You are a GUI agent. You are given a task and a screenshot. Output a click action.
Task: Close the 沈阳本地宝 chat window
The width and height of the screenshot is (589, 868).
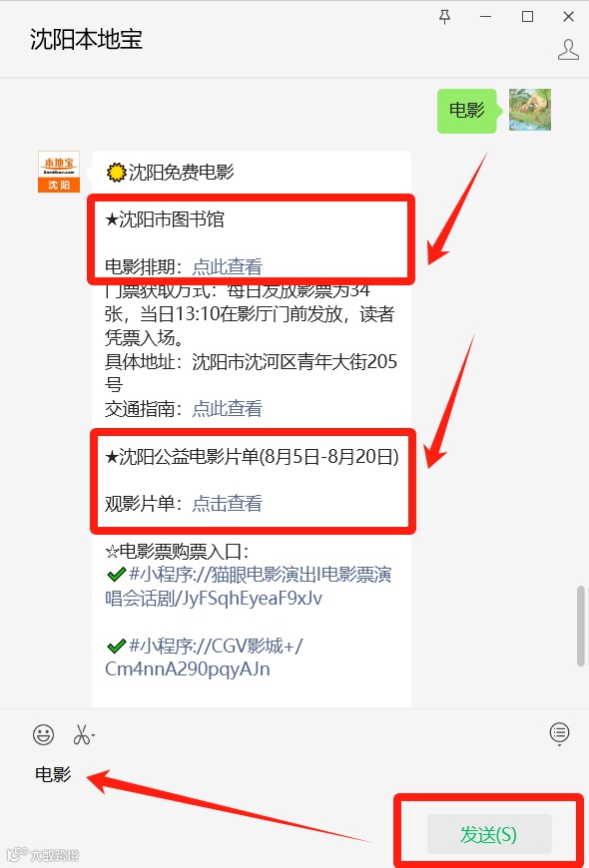(568, 17)
